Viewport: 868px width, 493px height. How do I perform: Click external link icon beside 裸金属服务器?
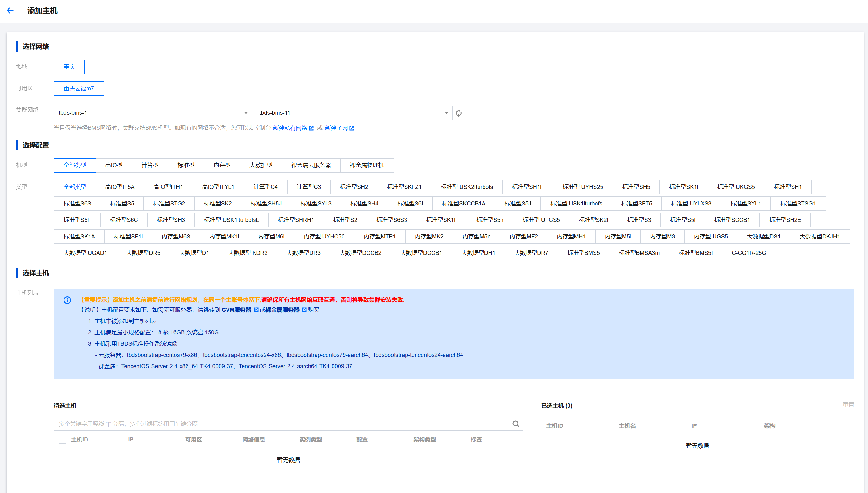(x=304, y=310)
